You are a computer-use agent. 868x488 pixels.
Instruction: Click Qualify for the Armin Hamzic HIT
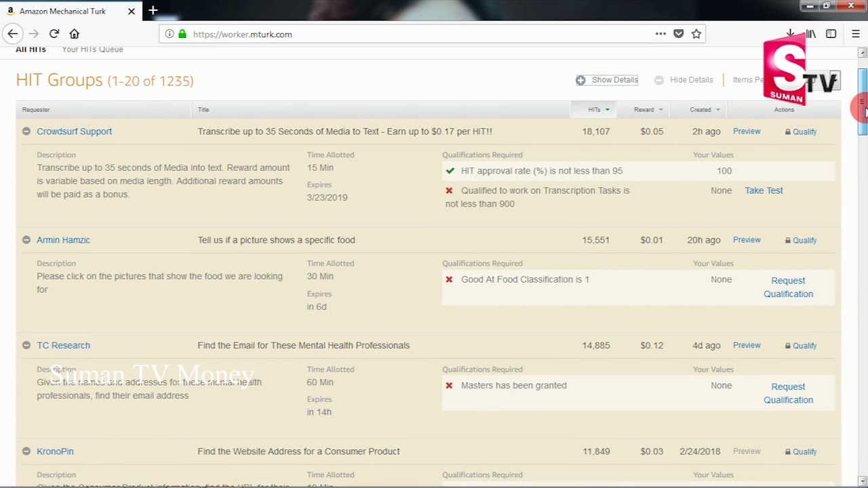click(801, 241)
